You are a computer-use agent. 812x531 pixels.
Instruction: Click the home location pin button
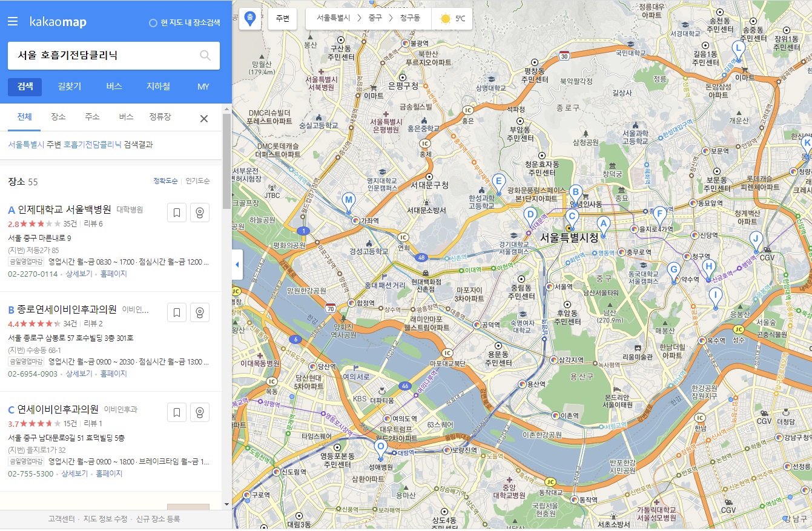pos(250,19)
